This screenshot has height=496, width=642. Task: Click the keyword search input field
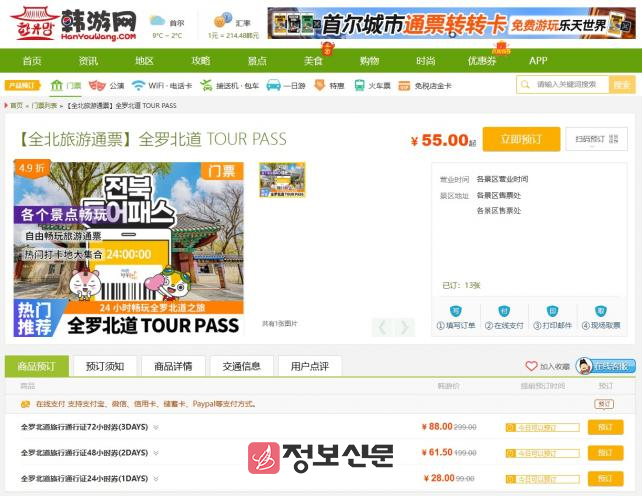572,85
